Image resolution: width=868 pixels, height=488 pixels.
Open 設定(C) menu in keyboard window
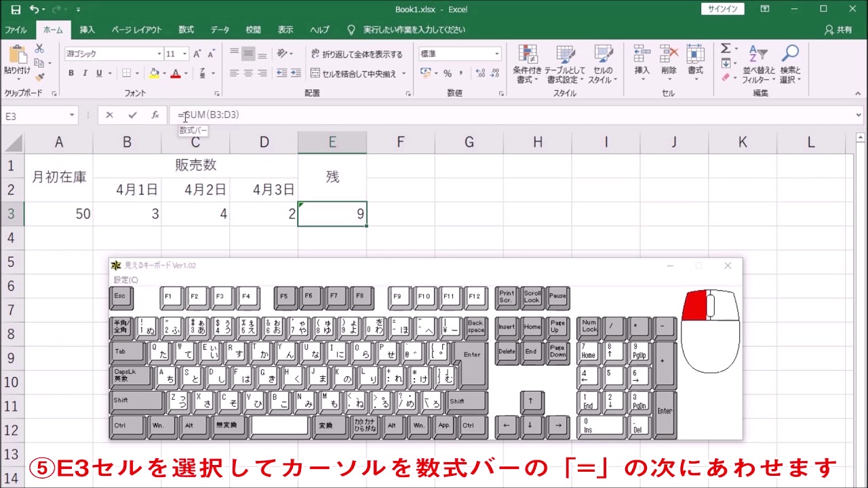pos(125,279)
